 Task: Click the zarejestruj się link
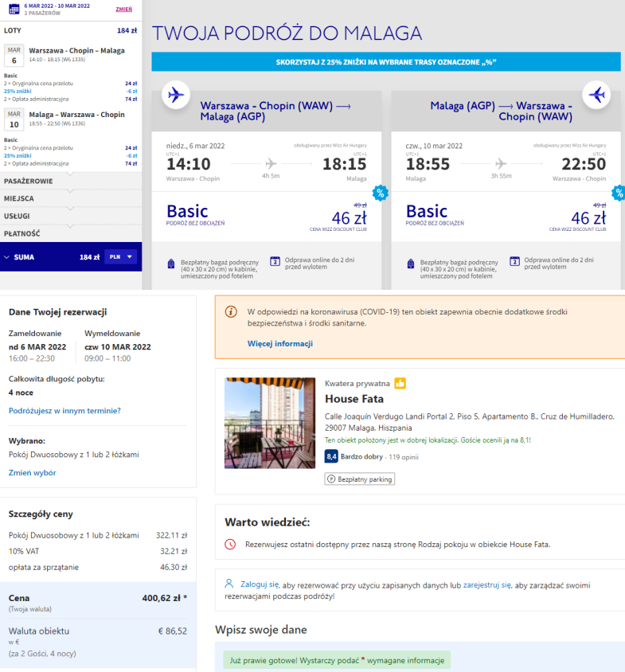pyautogui.click(x=487, y=585)
